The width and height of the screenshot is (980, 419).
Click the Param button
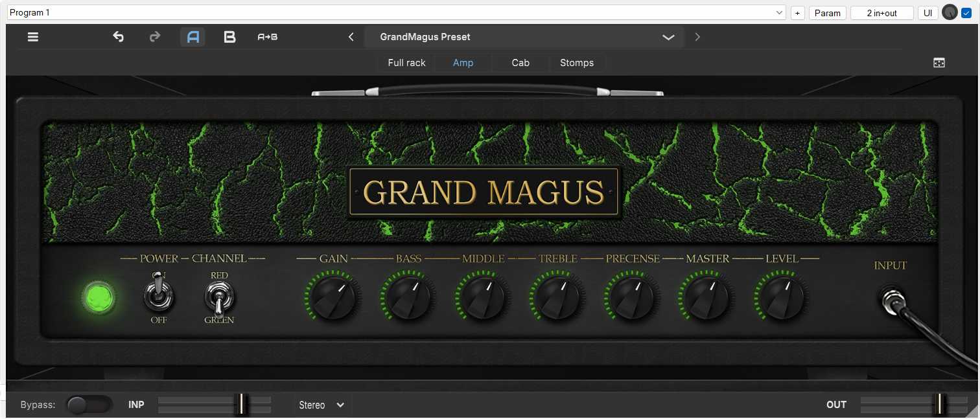(827, 12)
